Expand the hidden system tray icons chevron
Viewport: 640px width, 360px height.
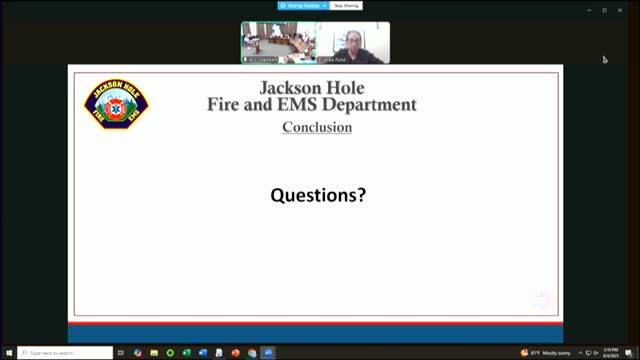point(580,353)
